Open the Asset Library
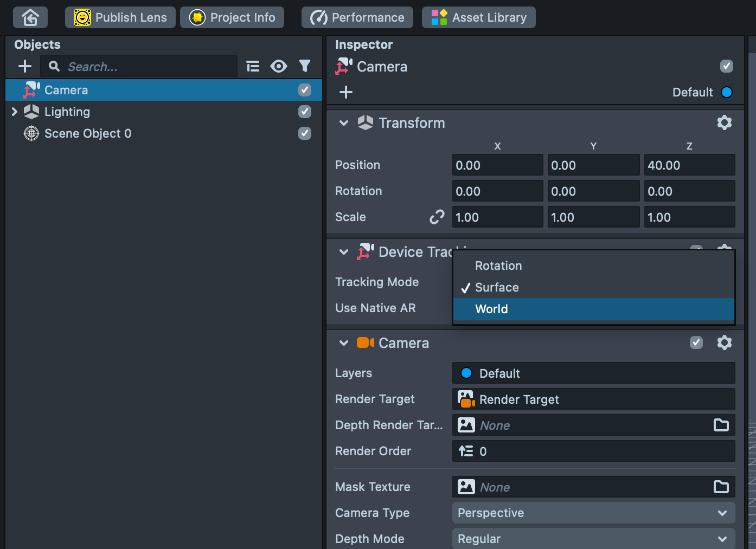Screen dimensions: 756x549 click(479, 17)
